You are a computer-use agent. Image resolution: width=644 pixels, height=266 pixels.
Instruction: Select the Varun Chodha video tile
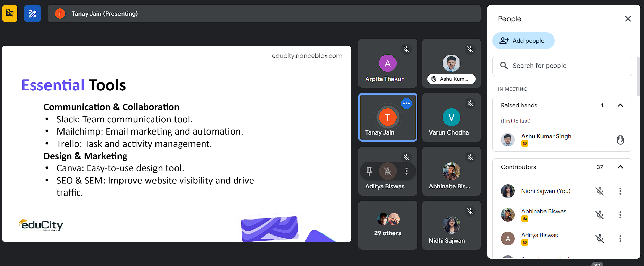451,117
